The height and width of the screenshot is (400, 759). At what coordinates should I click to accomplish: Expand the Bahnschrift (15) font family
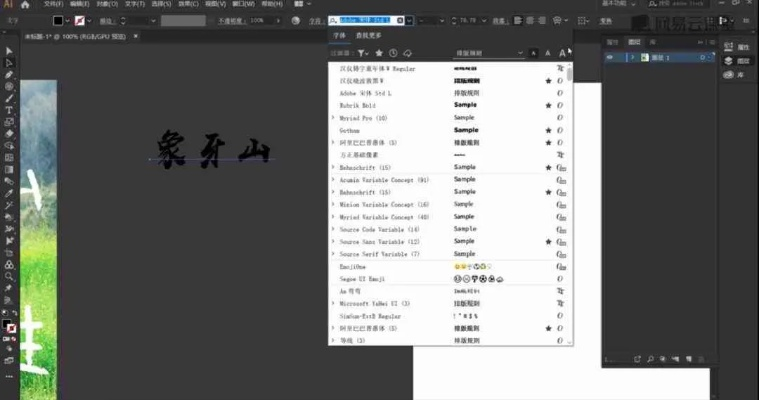pos(333,167)
